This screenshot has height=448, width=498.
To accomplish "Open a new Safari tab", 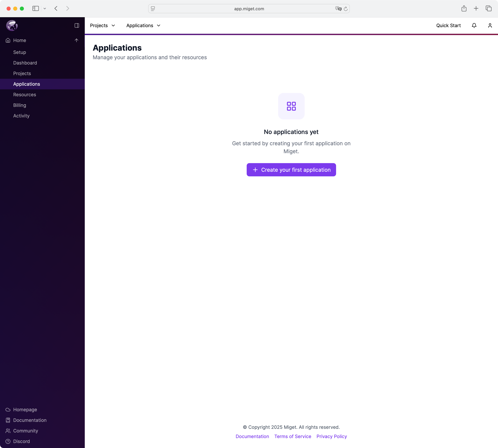I will 476,8.
